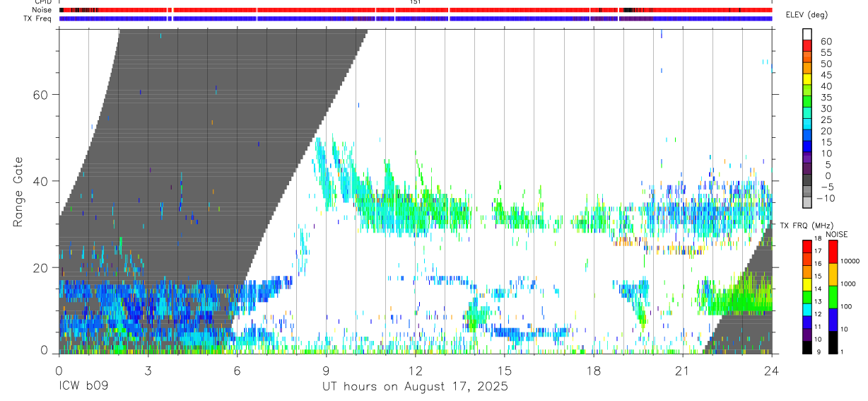Click the 151 CPID value at top
This screenshot has height=401, width=868.
point(416,2)
